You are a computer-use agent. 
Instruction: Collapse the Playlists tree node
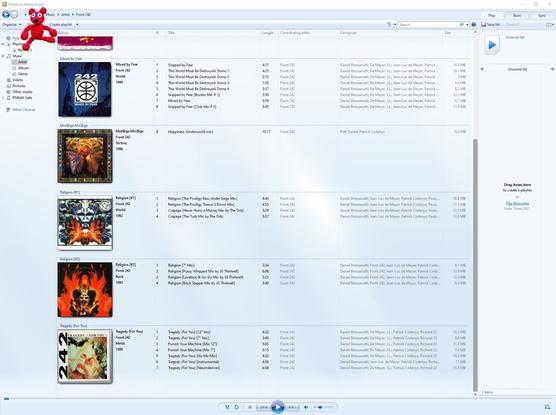point(3,44)
